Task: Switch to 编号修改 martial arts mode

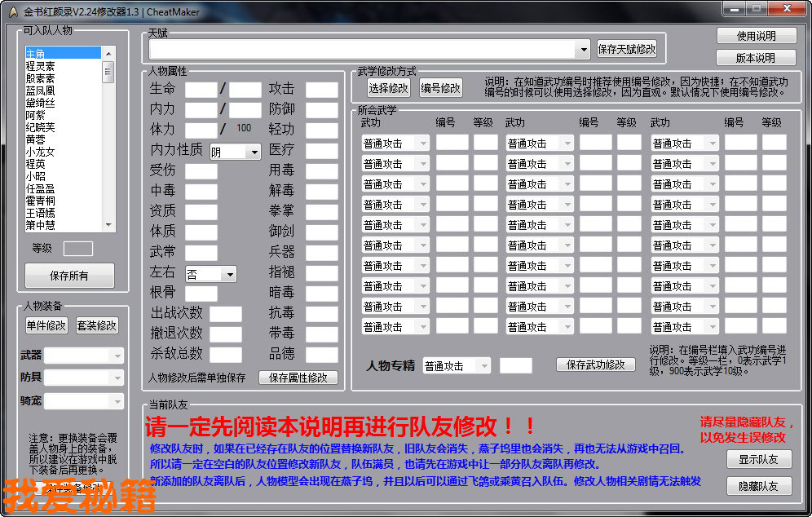Action: point(440,88)
